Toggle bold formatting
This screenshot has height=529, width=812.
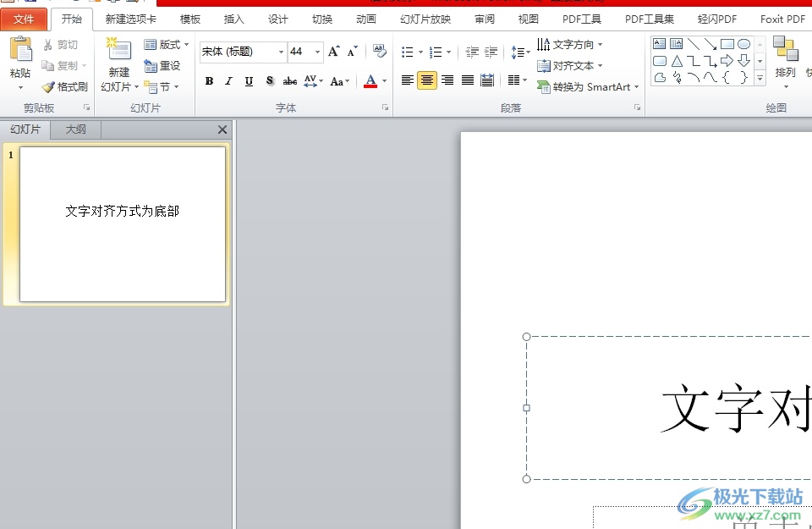[x=209, y=80]
